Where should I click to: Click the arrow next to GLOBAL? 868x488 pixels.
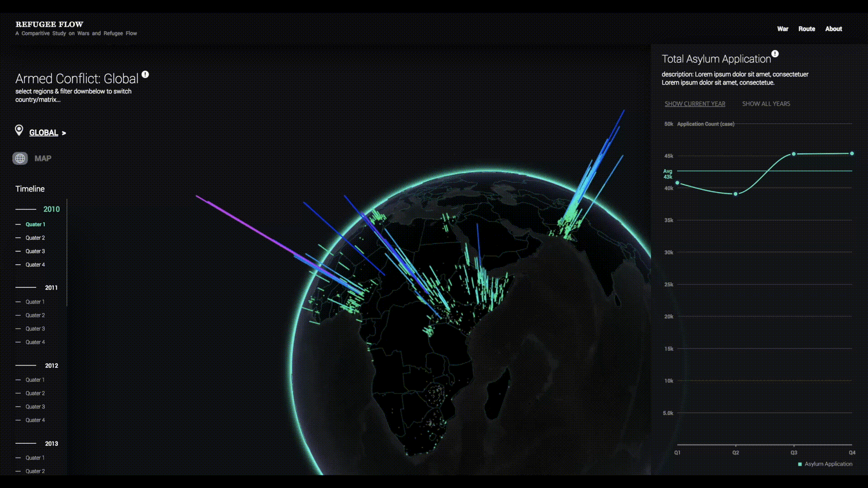coord(64,133)
